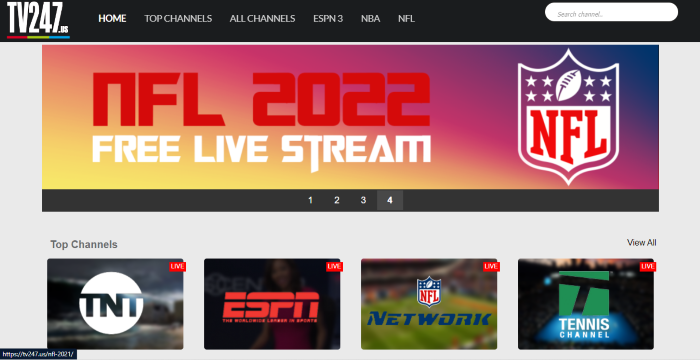The width and height of the screenshot is (700, 360).
Task: Click the LIVE badge on Tennis Channel
Action: [x=648, y=266]
